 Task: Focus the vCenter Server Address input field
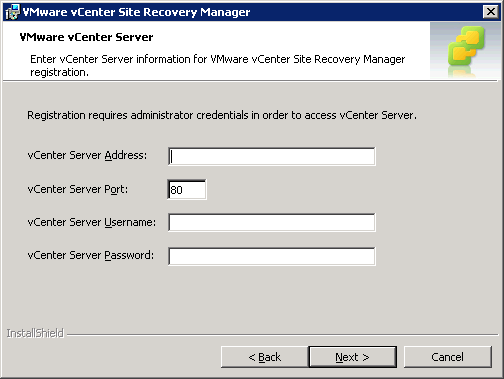click(272, 156)
